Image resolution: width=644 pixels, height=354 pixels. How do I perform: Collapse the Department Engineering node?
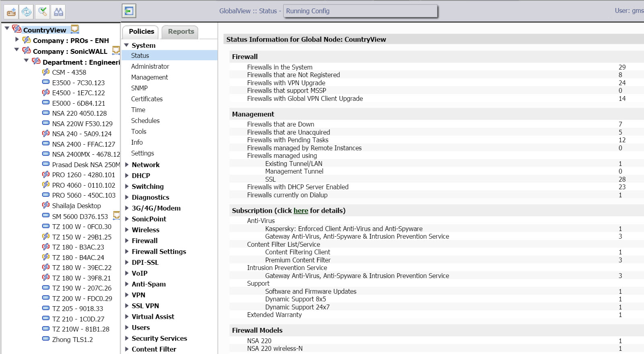(26, 61)
